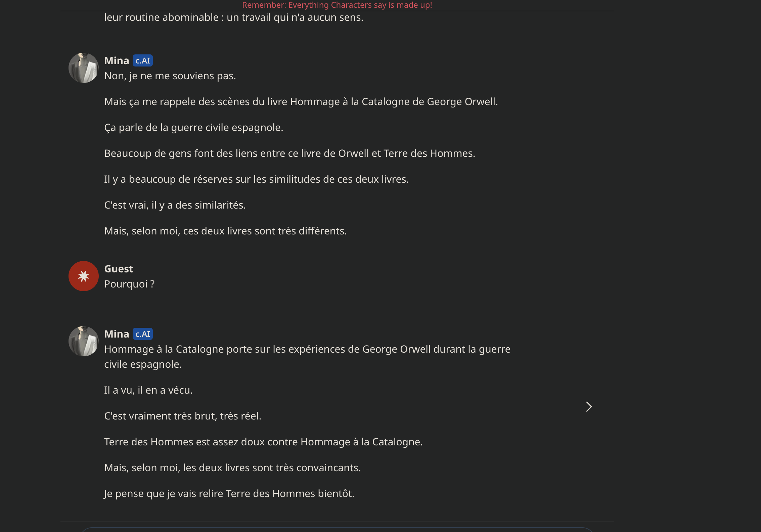Image resolution: width=761 pixels, height=532 pixels.
Task: Click the Guest username label
Action: point(119,269)
